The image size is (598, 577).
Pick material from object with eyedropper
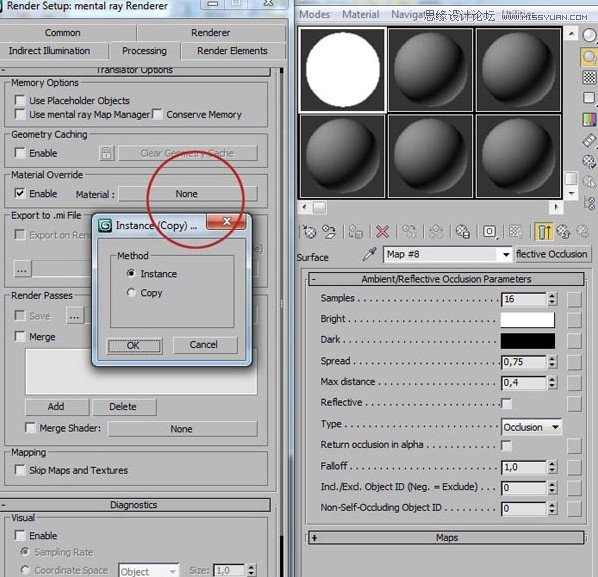(369, 254)
